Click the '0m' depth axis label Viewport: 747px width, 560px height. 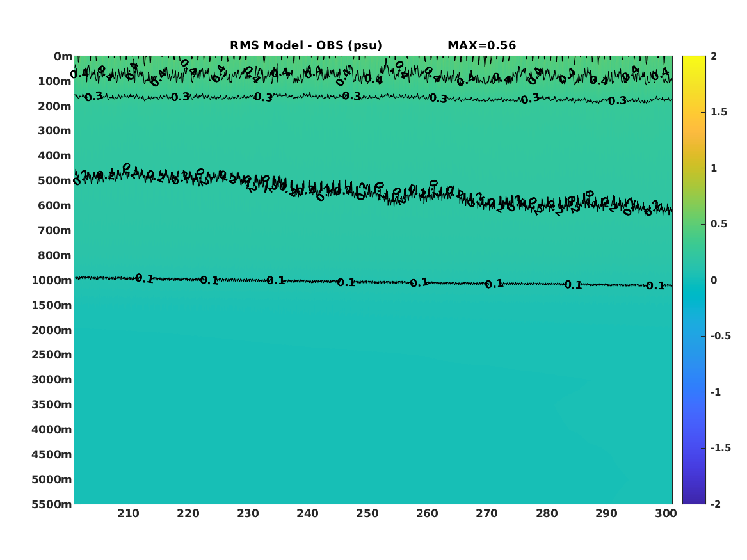(x=63, y=57)
